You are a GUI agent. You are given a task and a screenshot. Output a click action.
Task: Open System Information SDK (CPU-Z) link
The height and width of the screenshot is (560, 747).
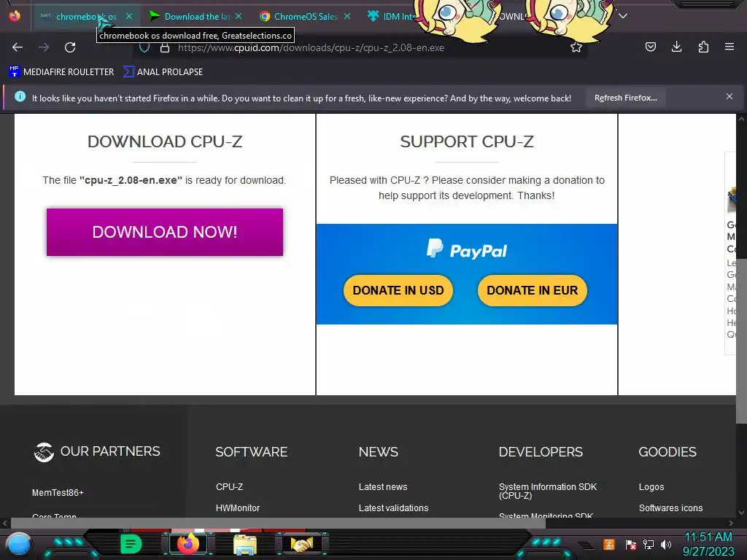[547, 491]
